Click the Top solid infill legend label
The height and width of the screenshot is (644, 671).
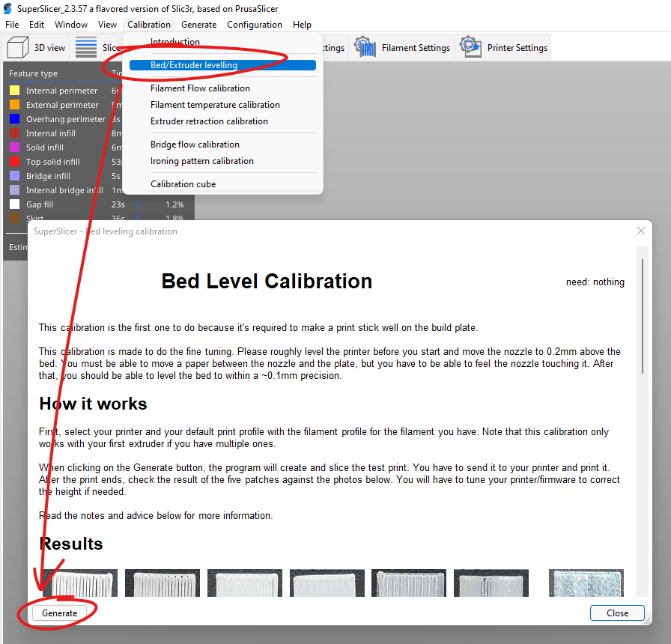(52, 162)
